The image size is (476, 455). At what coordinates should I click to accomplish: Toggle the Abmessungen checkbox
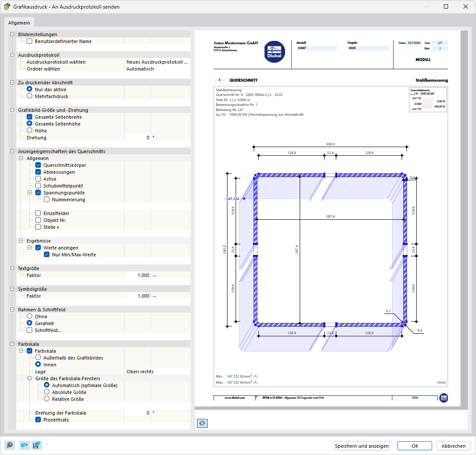pyautogui.click(x=38, y=172)
